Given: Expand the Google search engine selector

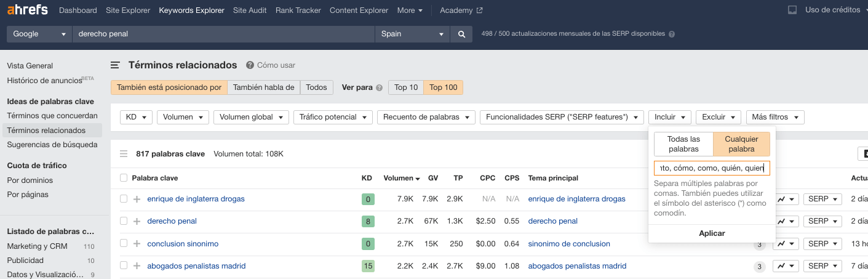Looking at the screenshot, I should click(x=39, y=34).
